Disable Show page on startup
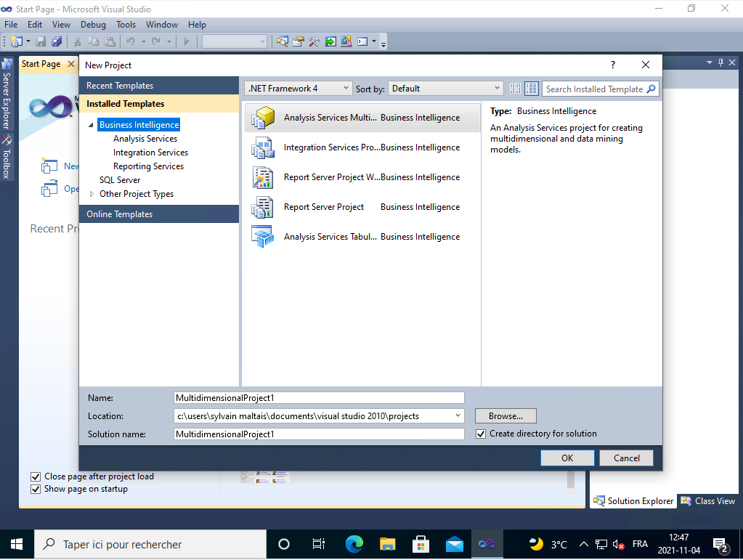Screen dimensions: 743x560 36,489
